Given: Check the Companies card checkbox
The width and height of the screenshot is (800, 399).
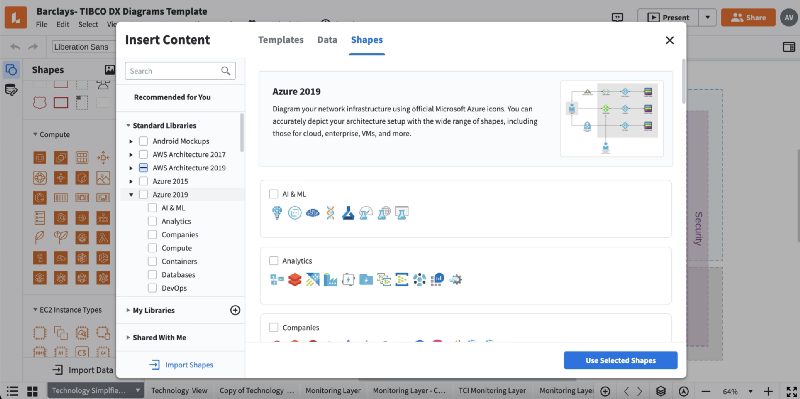Looking at the screenshot, I should (273, 328).
